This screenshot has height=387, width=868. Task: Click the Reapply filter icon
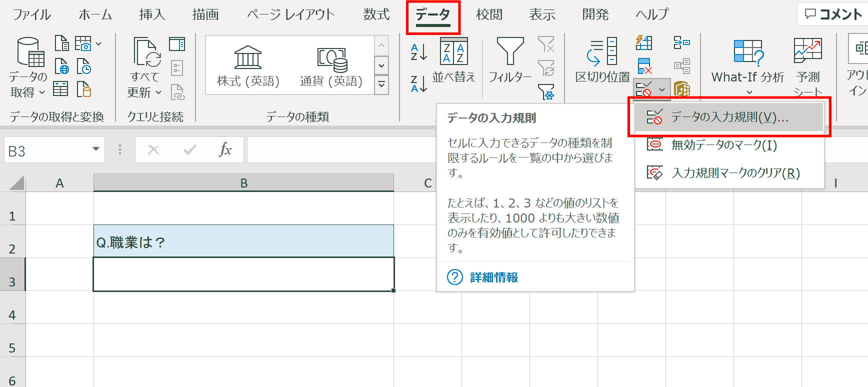546,67
